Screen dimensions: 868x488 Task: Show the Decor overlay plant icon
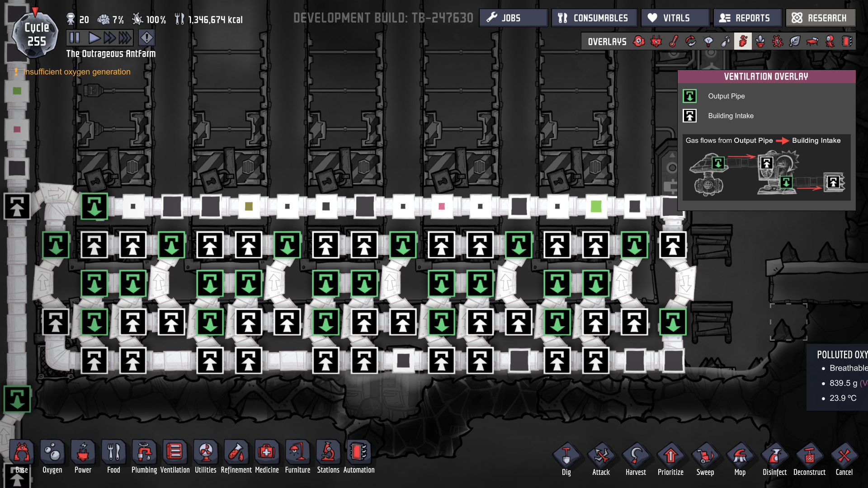click(x=760, y=42)
